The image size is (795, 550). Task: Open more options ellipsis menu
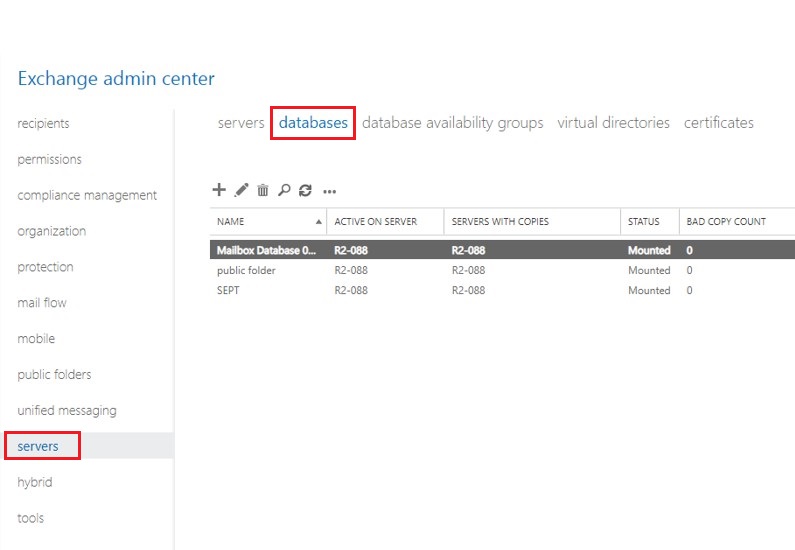point(330,192)
